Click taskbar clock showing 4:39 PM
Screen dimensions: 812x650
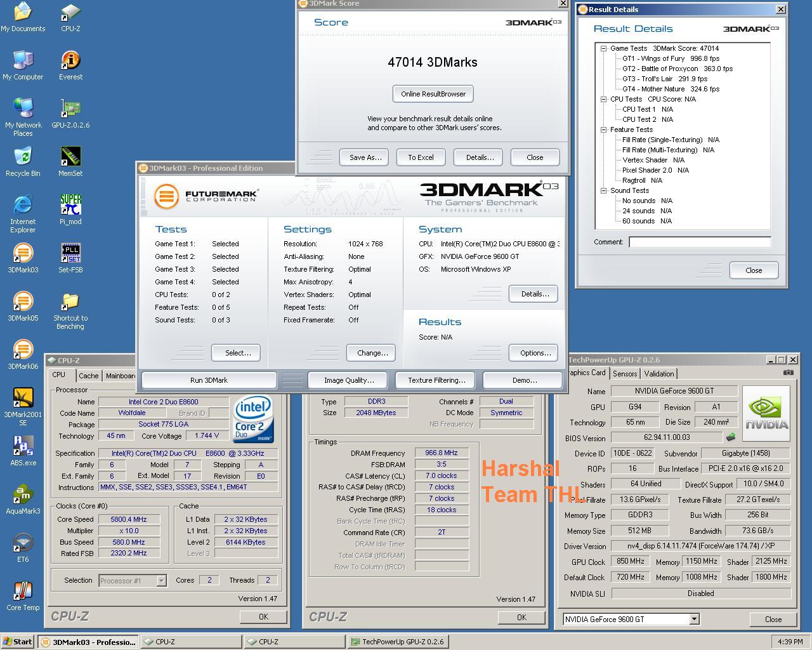pyautogui.click(x=789, y=642)
